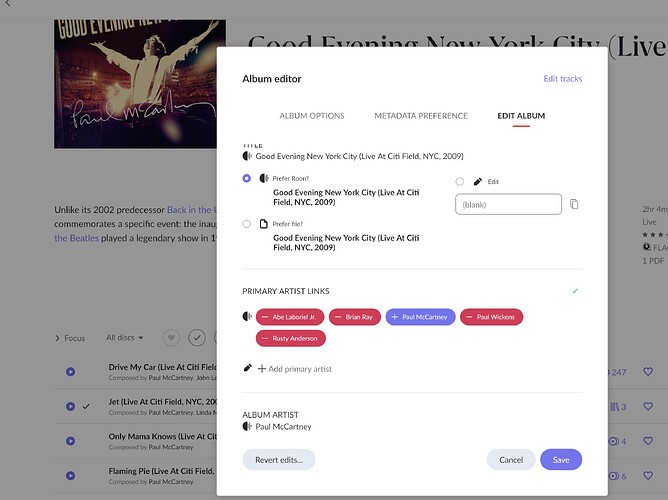Screen dimensions: 668x500
Task: Click the heart filter icon next to All discs
Action: coord(171,338)
